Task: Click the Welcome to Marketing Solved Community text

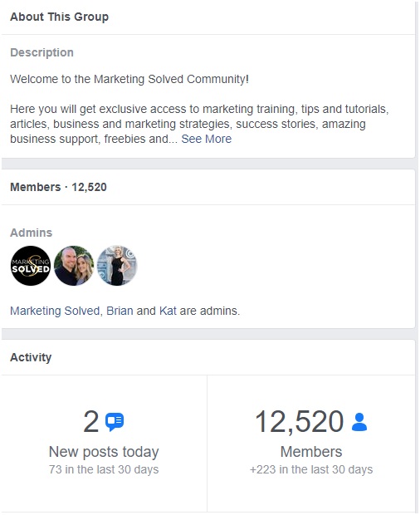Action: click(x=129, y=79)
